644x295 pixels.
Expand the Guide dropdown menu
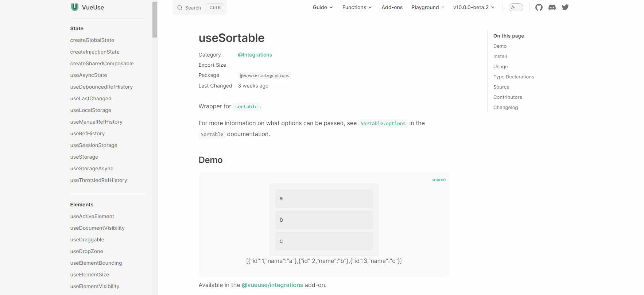pos(323,7)
